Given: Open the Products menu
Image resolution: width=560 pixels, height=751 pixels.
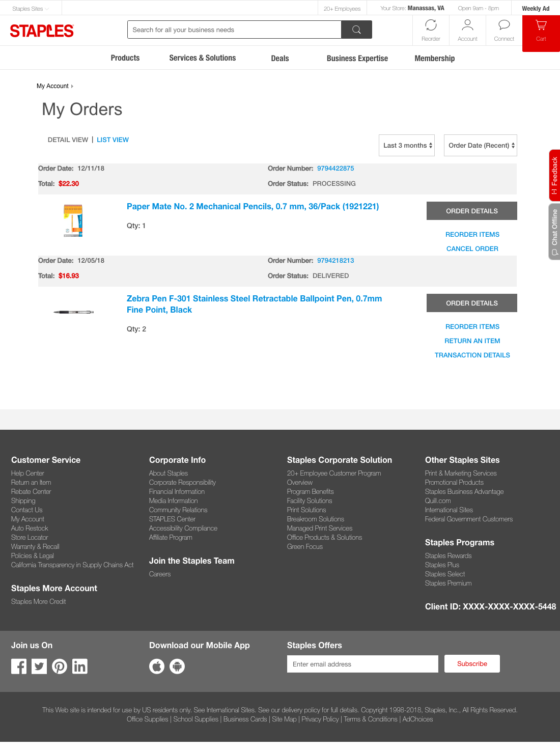Looking at the screenshot, I should tap(125, 58).
